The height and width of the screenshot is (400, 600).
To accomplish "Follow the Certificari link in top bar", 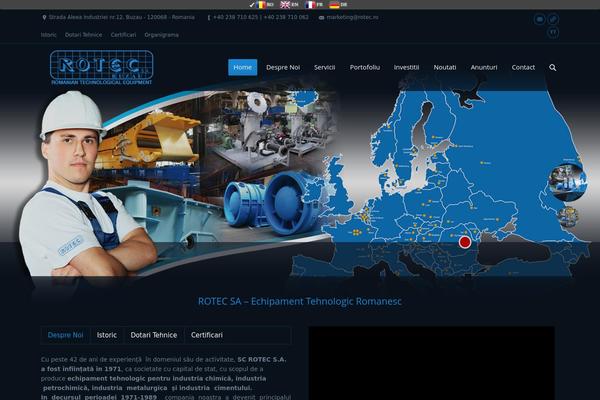I will coord(123,35).
